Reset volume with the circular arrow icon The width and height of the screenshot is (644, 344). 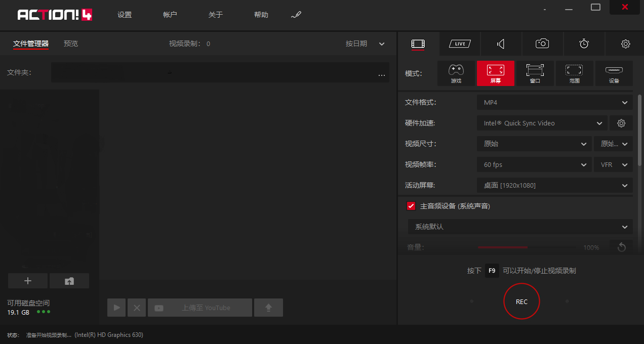tap(622, 247)
